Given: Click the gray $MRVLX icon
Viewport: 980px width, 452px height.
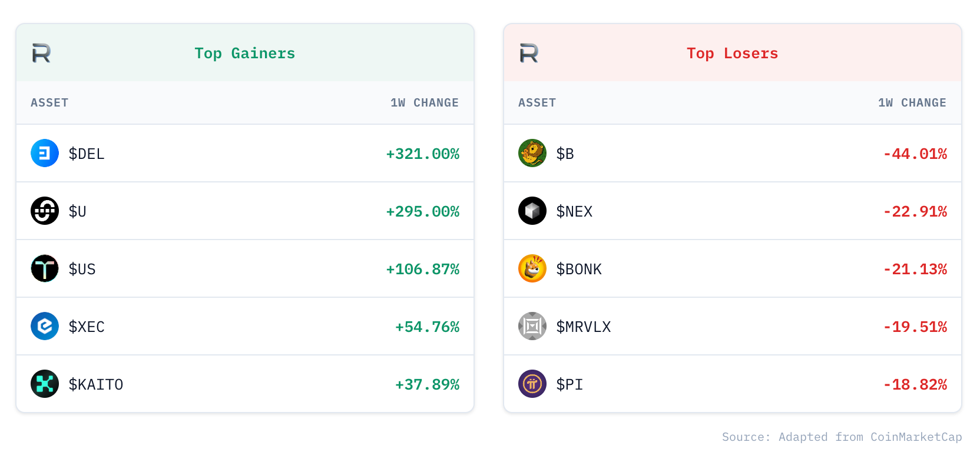Looking at the screenshot, I should pos(532,326).
